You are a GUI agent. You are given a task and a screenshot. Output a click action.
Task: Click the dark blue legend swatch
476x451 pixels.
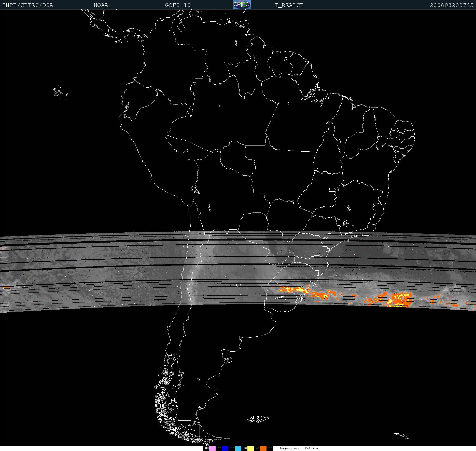click(x=225, y=448)
